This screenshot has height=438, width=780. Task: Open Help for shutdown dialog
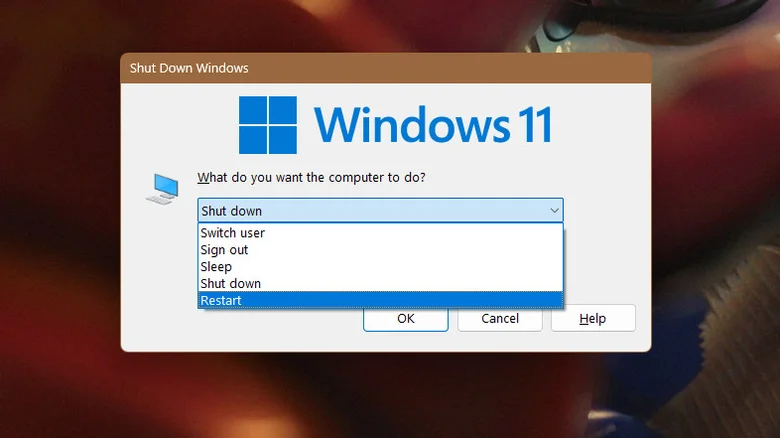tap(593, 319)
